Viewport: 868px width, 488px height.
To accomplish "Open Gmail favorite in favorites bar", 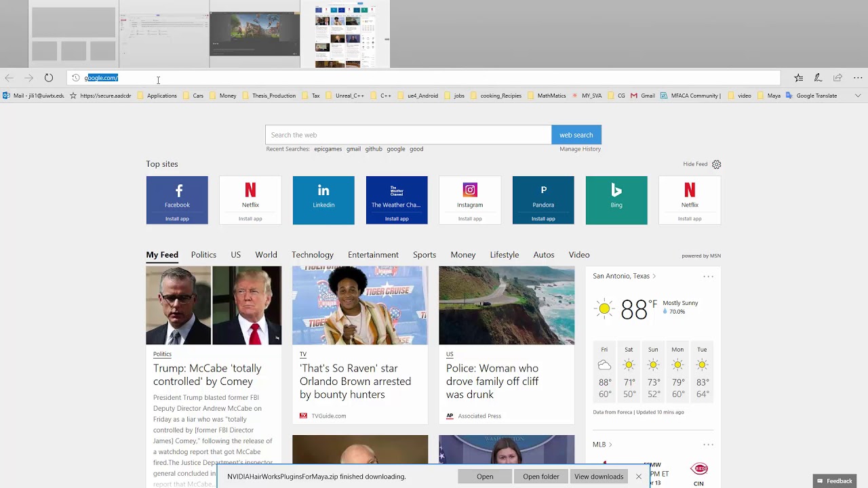I will pyautogui.click(x=643, y=96).
